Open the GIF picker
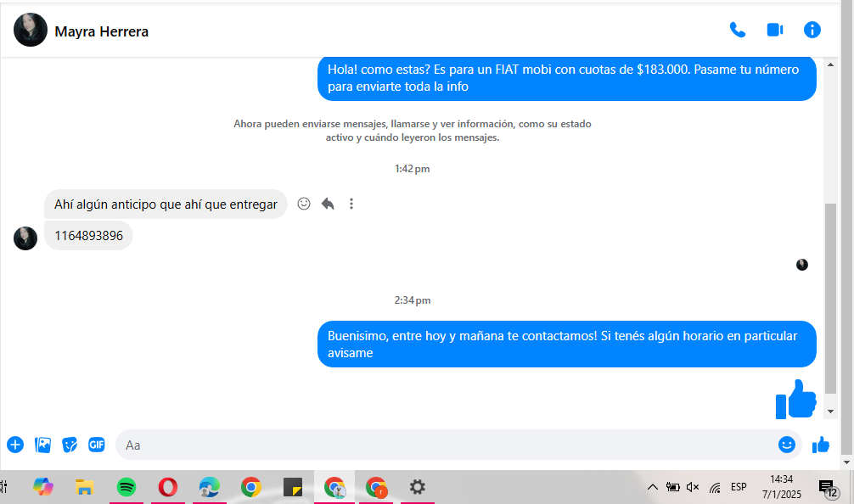The image size is (854, 504). click(97, 445)
